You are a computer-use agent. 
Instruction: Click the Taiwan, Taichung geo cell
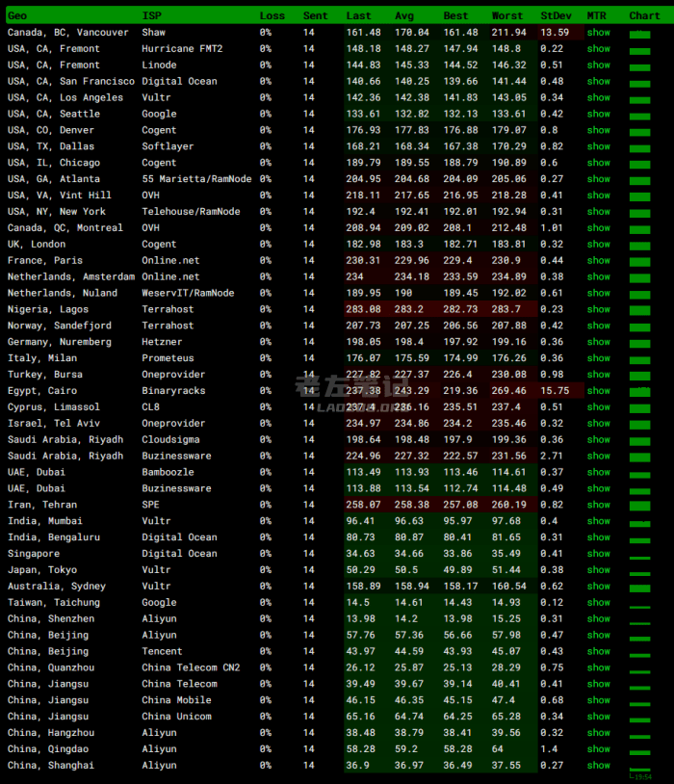click(x=54, y=603)
